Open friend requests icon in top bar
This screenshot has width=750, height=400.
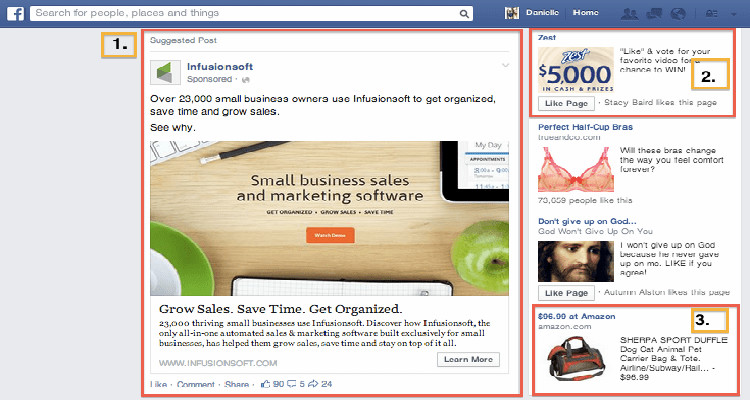[629, 14]
